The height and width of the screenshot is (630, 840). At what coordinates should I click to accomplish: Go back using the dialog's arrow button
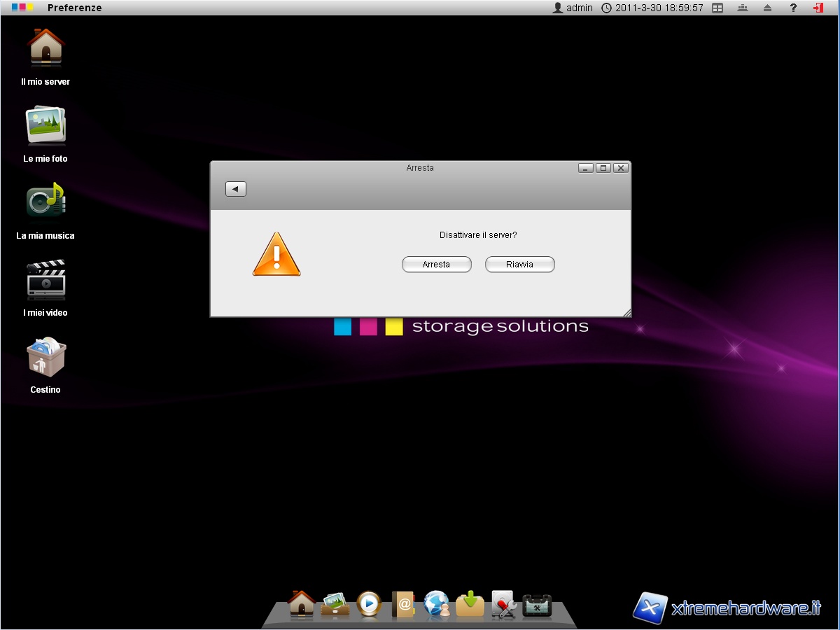(236, 189)
